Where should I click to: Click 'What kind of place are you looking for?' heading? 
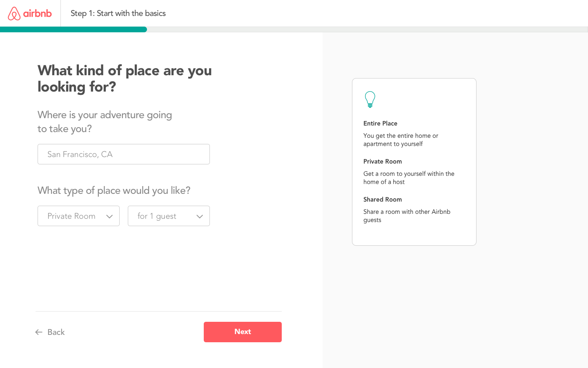tap(125, 79)
